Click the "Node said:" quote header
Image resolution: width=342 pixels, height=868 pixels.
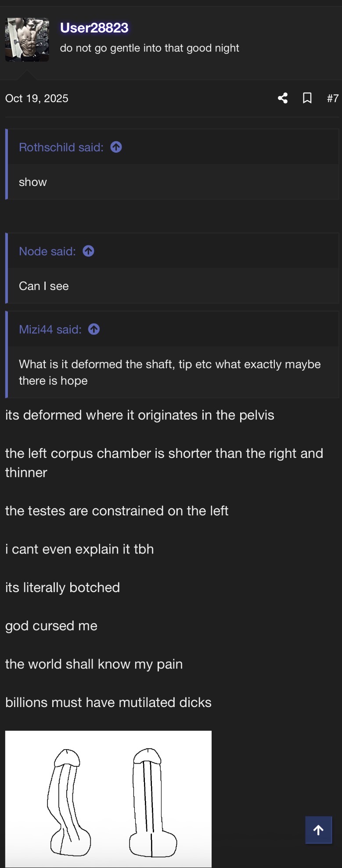(x=47, y=251)
